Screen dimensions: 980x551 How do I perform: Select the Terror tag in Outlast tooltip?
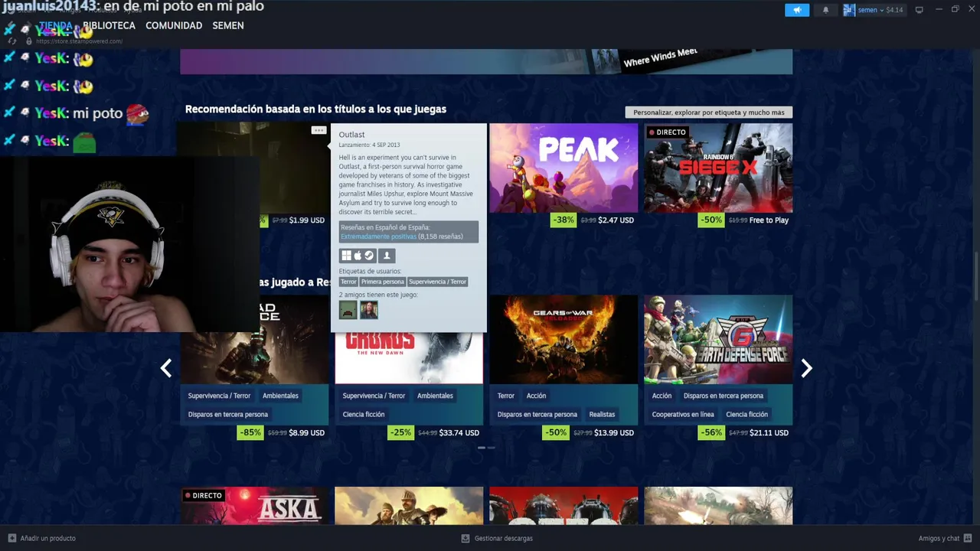coord(348,282)
